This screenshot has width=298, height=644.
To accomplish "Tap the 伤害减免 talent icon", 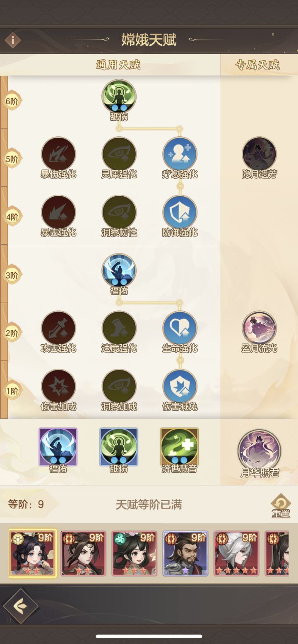I will (180, 386).
